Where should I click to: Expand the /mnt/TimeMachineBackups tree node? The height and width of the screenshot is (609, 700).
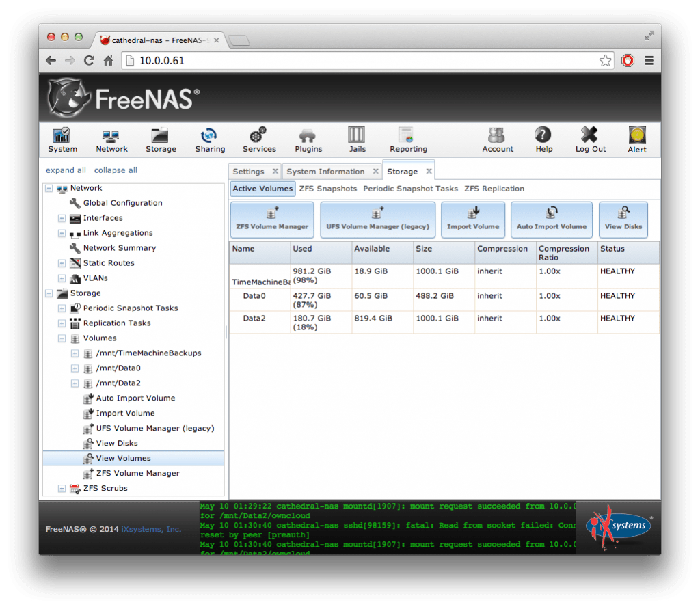tap(75, 353)
